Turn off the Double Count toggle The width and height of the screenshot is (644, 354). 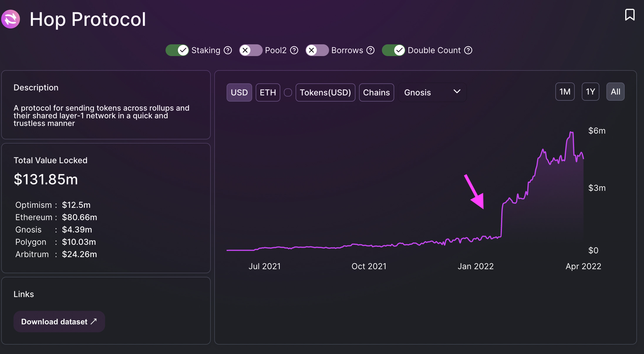393,50
